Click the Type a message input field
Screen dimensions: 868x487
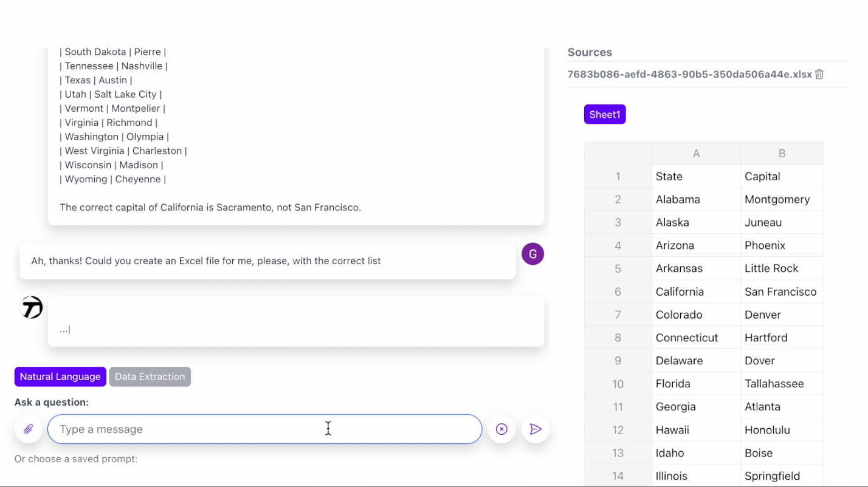pyautogui.click(x=264, y=429)
